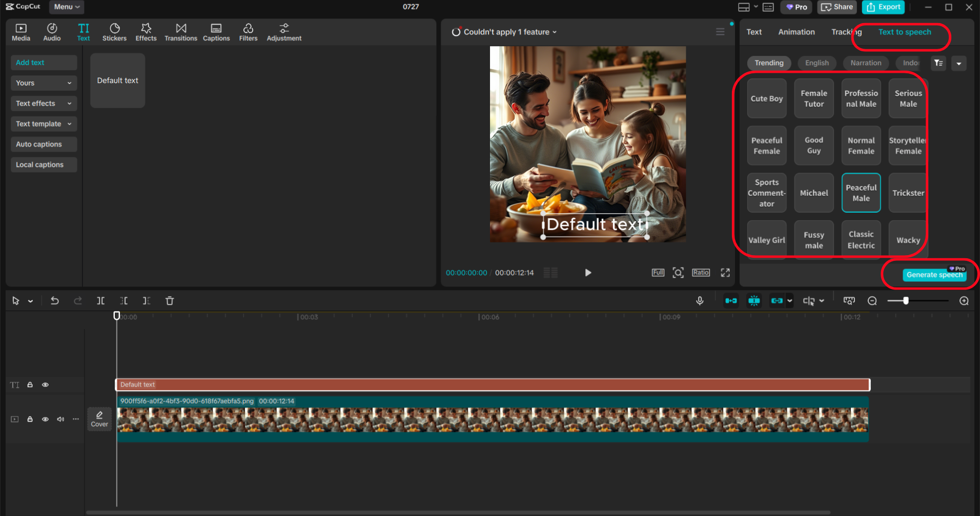Mute the video track audio
The width and height of the screenshot is (980, 516).
tap(60, 419)
